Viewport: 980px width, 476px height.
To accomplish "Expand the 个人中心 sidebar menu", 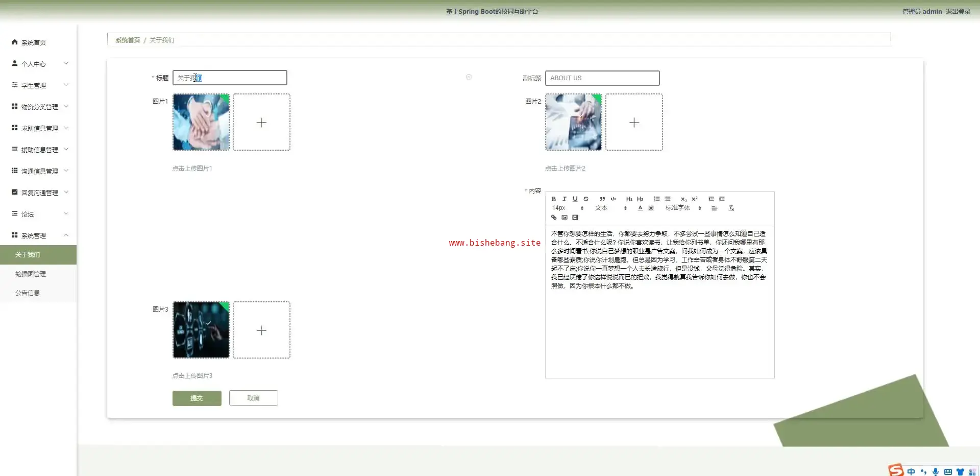I will 38,64.
